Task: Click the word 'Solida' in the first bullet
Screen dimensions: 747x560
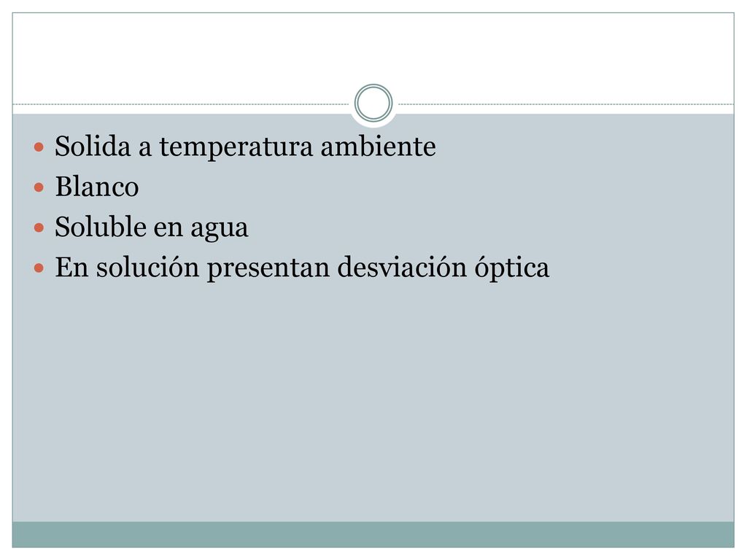Action: (93, 146)
